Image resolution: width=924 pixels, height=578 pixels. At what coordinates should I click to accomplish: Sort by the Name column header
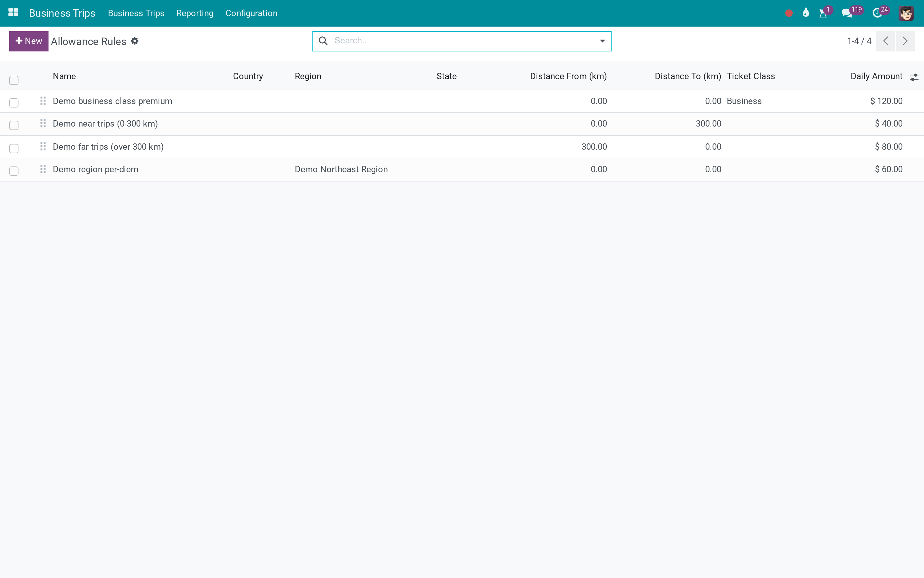pyautogui.click(x=64, y=76)
